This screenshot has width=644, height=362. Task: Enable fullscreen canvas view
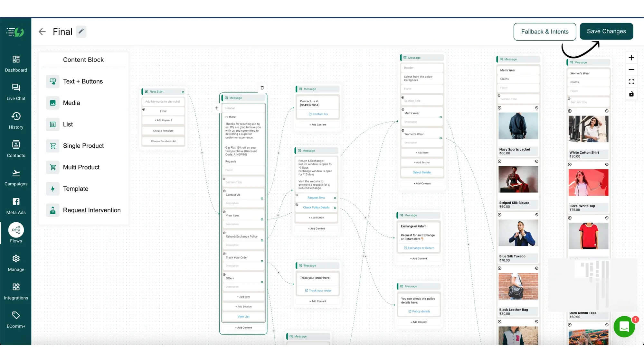coord(631,82)
